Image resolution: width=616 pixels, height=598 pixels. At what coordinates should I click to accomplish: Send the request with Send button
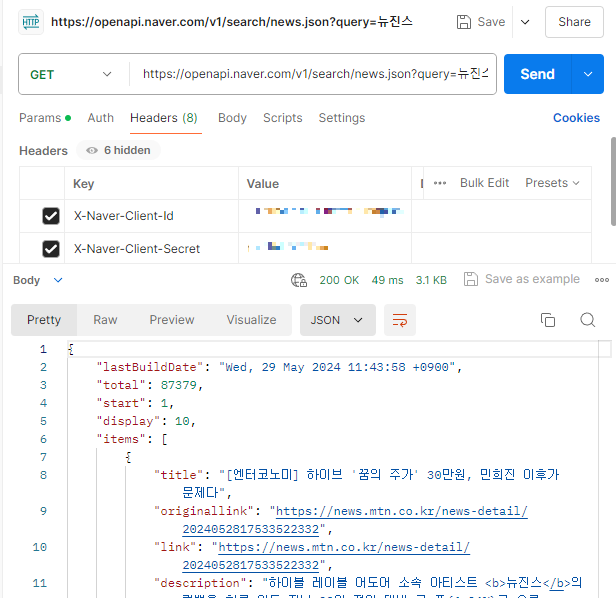(x=537, y=74)
